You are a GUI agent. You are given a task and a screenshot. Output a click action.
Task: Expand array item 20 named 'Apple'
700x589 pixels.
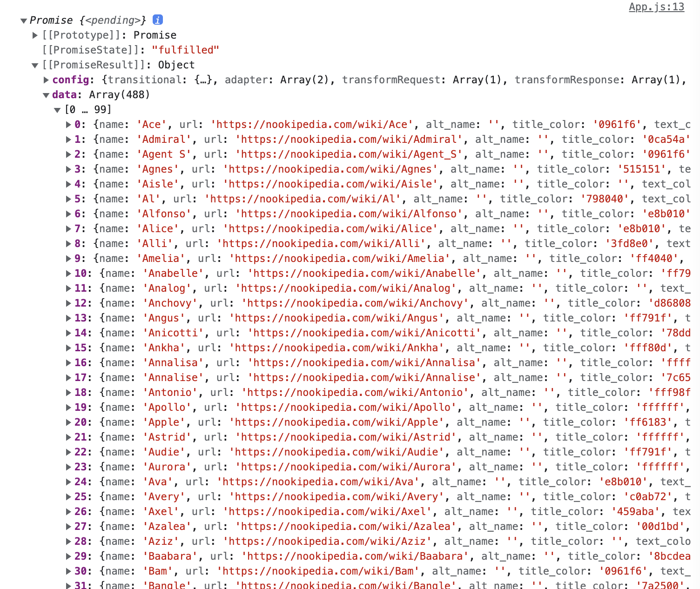tap(68, 422)
